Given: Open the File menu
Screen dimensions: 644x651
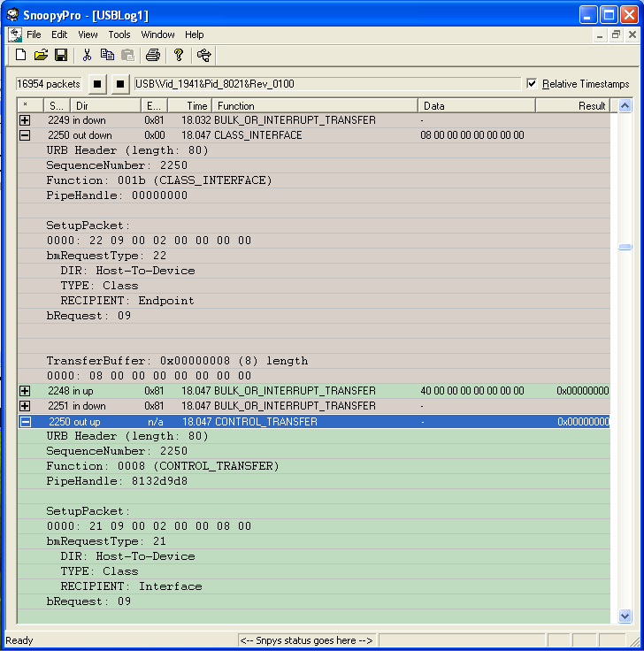Looking at the screenshot, I should point(34,34).
